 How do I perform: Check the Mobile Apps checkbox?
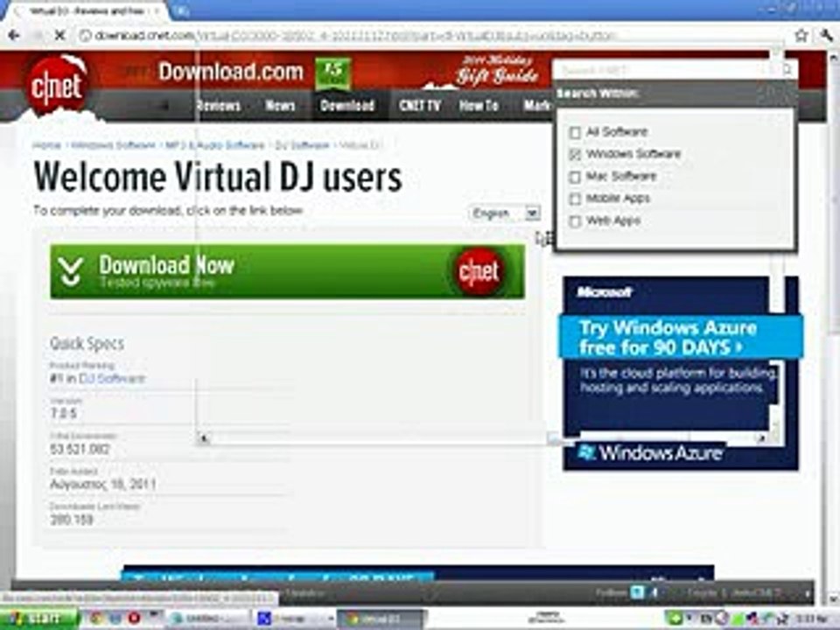coord(575,199)
